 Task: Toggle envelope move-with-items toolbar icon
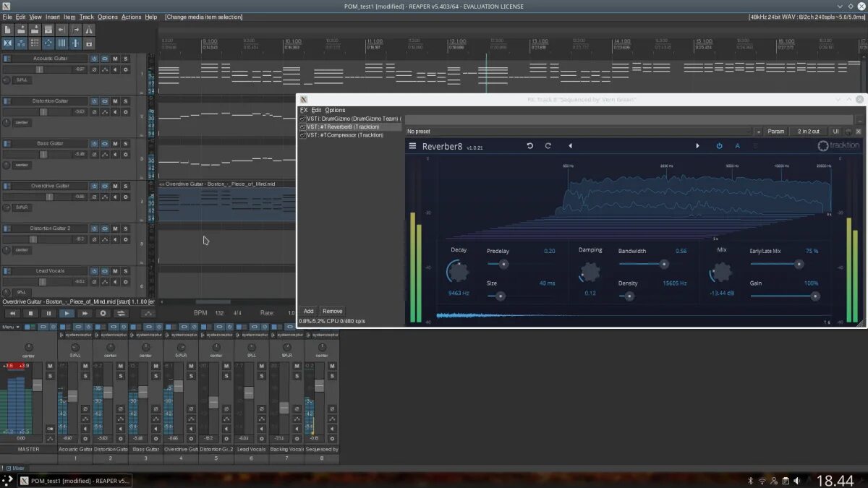click(48, 43)
